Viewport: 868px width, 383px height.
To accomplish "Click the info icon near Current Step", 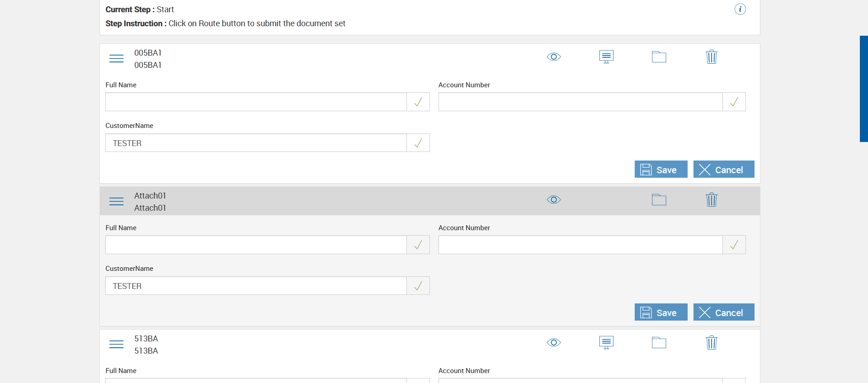I will 740,9.
